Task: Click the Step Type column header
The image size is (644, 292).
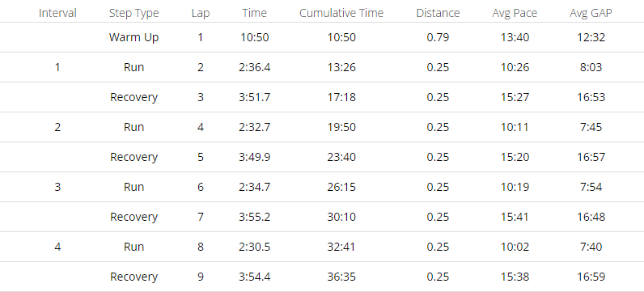Action: pos(133,13)
